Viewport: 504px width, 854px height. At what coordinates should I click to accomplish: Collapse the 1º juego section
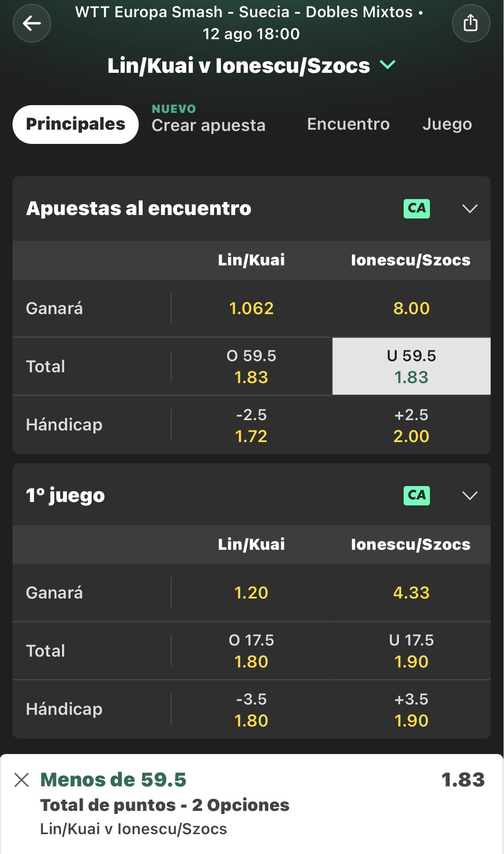coord(470,496)
